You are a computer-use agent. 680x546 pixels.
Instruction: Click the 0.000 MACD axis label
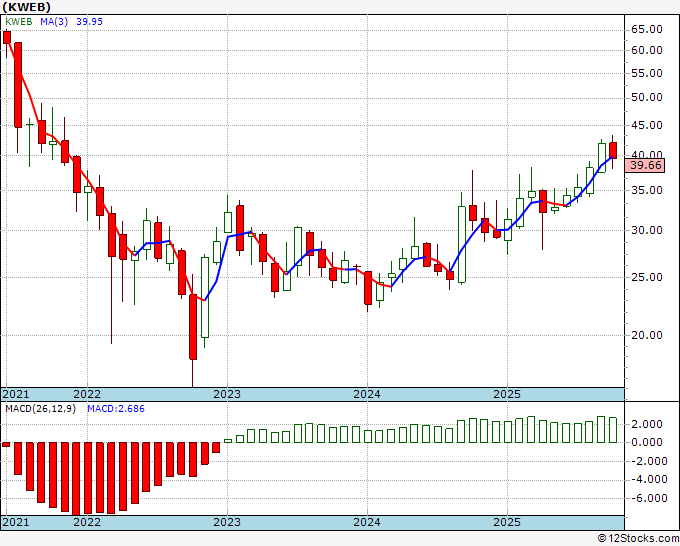point(649,443)
